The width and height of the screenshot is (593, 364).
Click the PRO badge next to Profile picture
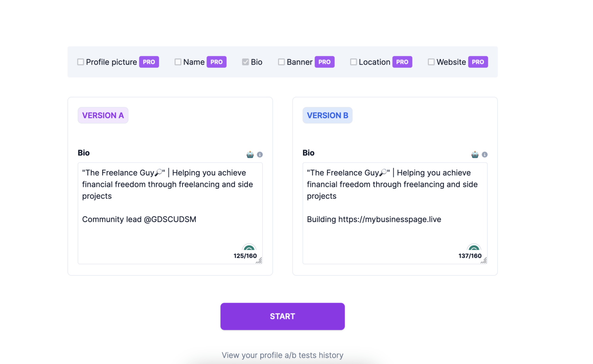click(149, 62)
